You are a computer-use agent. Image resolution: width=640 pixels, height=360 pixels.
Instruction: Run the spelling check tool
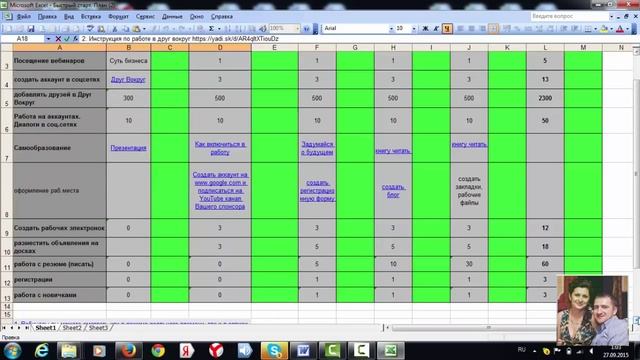pyautogui.click(x=90, y=29)
